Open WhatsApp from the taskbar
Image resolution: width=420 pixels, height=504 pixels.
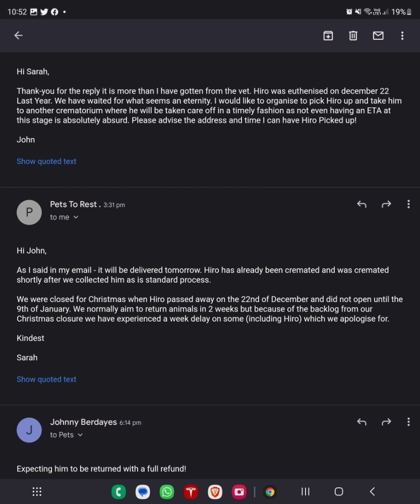pos(166,492)
